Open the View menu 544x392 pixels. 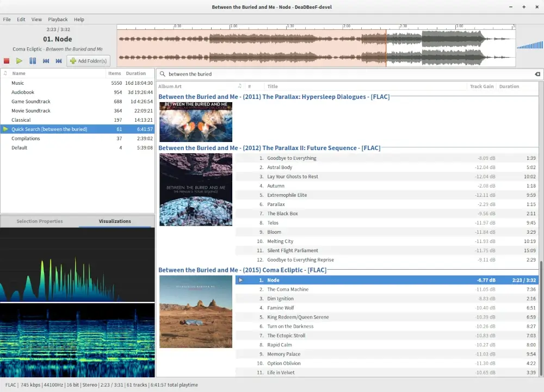(x=36, y=20)
